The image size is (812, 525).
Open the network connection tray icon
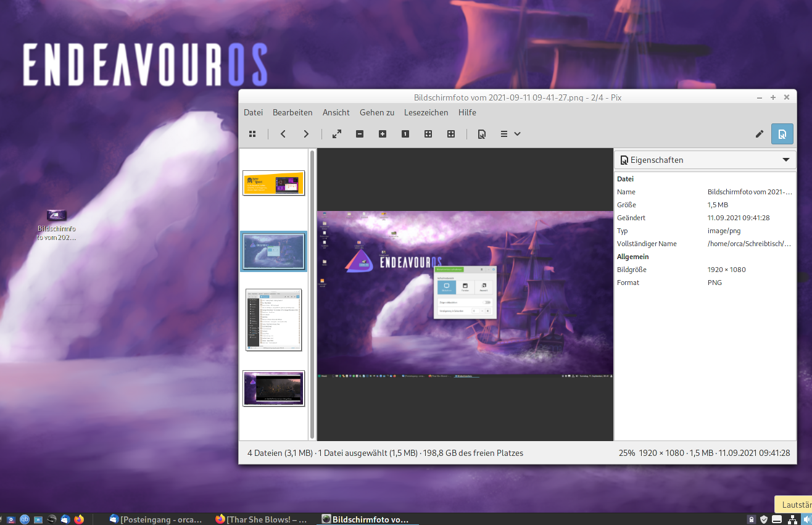coord(792,519)
